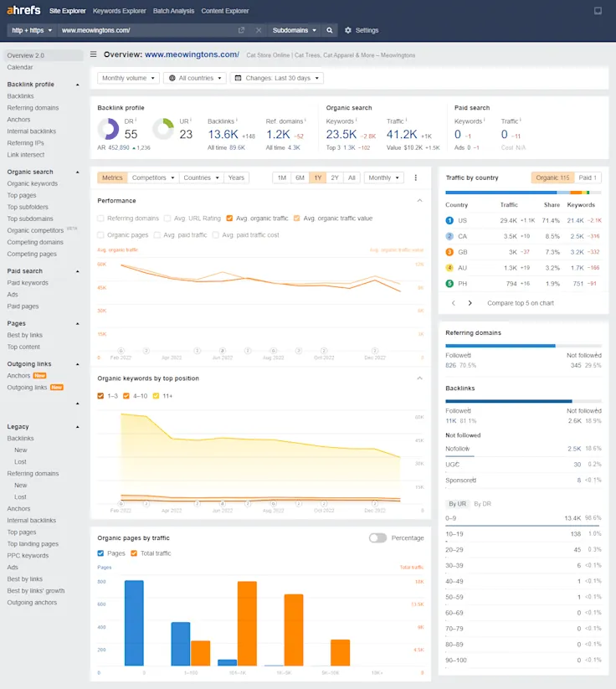The width and height of the screenshot is (616, 689).
Task: Click the DR donut chart
Action: pos(108,129)
